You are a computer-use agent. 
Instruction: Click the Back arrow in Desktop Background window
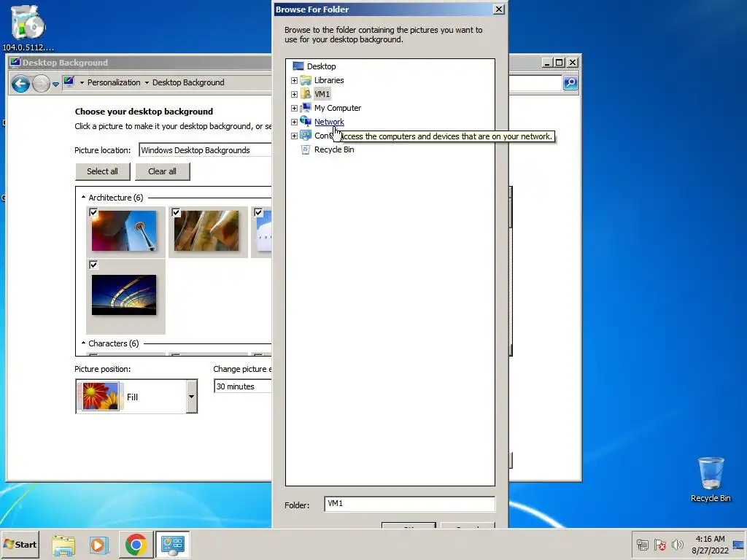click(x=20, y=84)
